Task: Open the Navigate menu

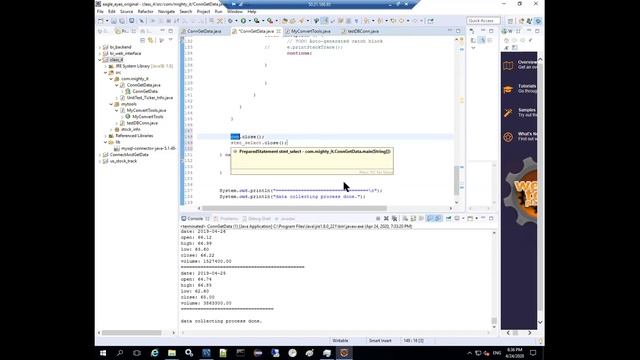Action: tap(166, 12)
